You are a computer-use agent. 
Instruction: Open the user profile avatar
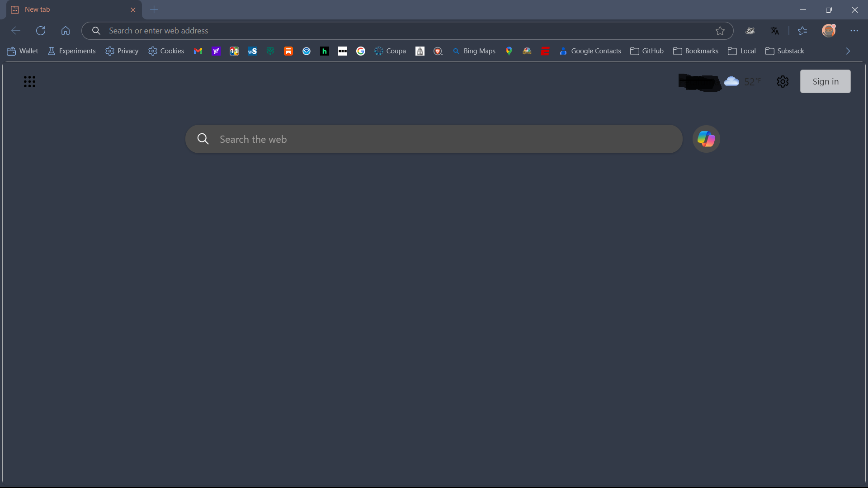pos(828,31)
